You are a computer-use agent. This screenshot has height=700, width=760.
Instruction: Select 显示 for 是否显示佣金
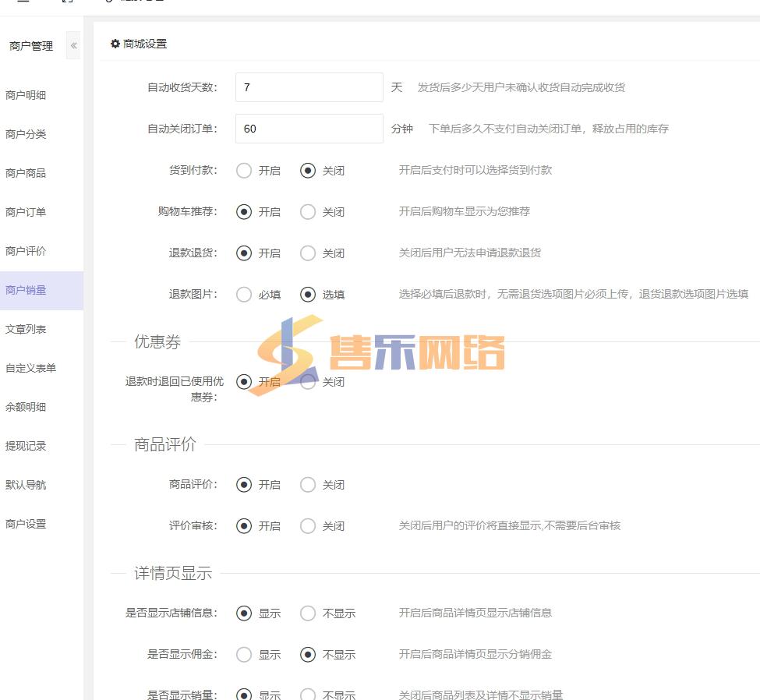244,655
